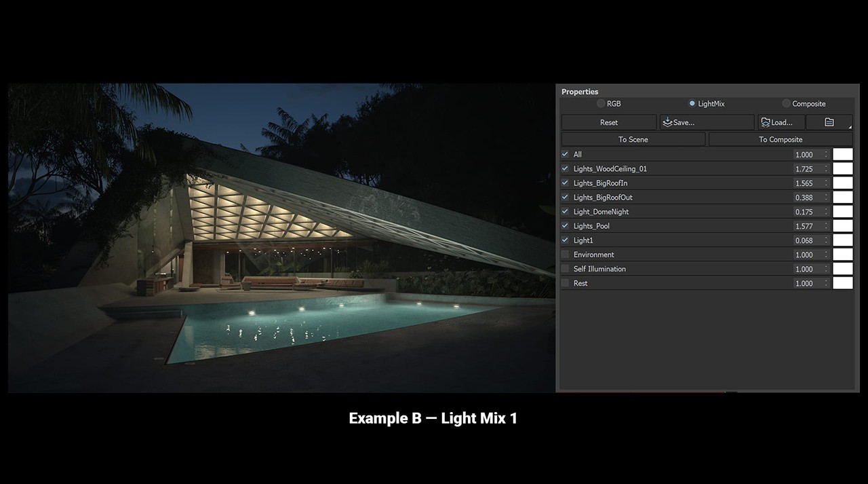Choose the LightMix radio option
Viewport: 868px width, 484px height.
pyautogui.click(x=692, y=104)
